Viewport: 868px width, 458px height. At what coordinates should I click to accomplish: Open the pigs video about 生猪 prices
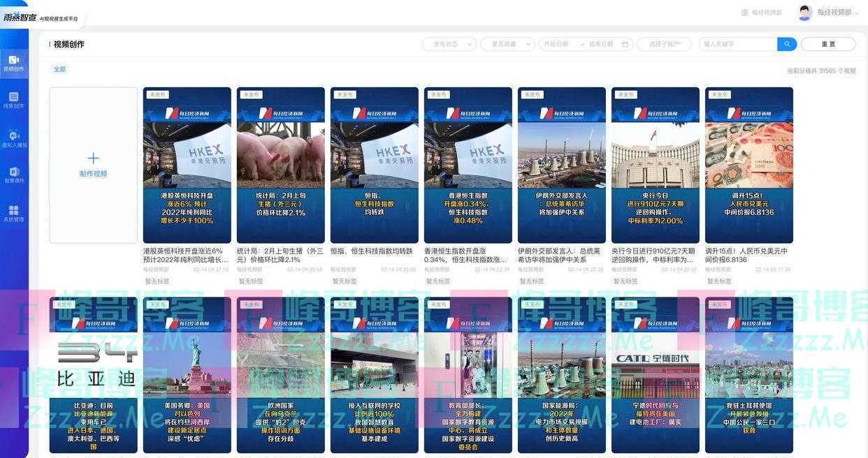click(280, 165)
